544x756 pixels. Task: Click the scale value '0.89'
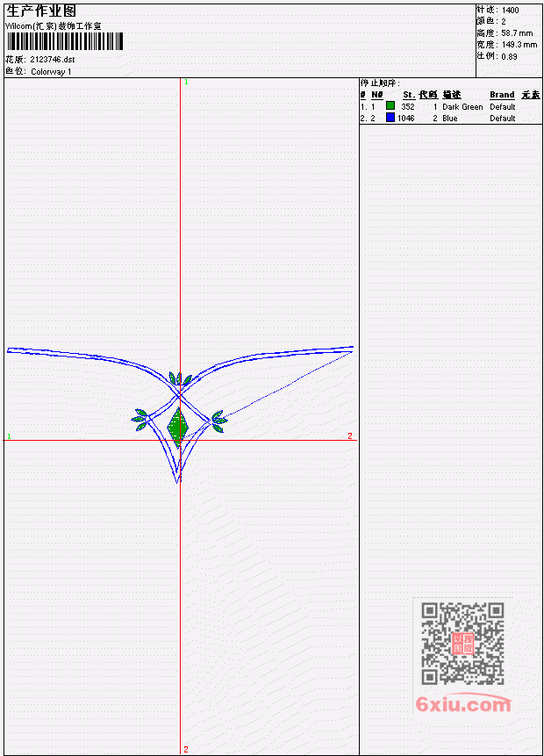click(x=509, y=56)
